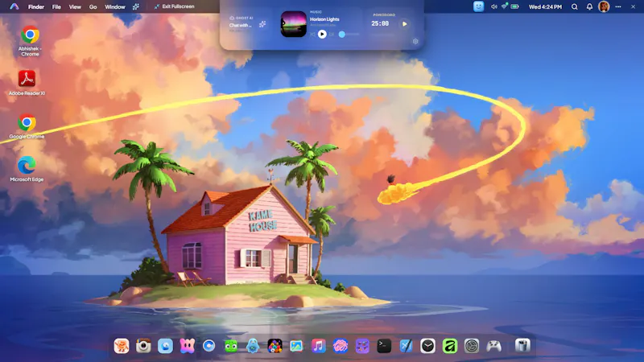Launch the Google Chrome desktop shortcut
The image size is (644, 362).
pyautogui.click(x=27, y=126)
